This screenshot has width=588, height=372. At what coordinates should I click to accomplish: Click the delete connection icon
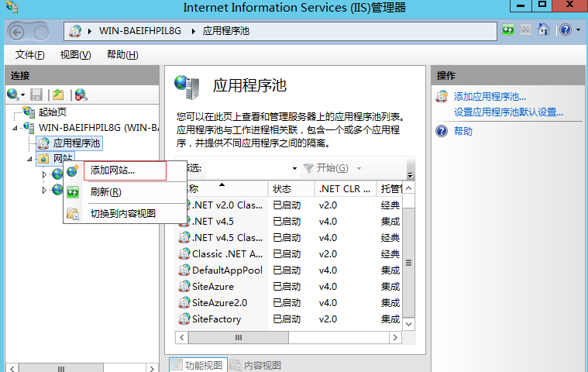click(80, 95)
